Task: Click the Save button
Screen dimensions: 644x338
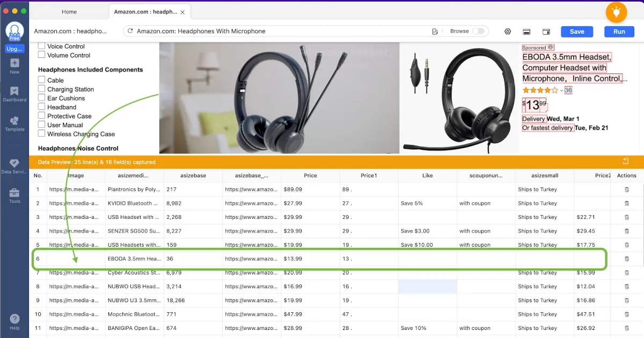Action: (577, 32)
